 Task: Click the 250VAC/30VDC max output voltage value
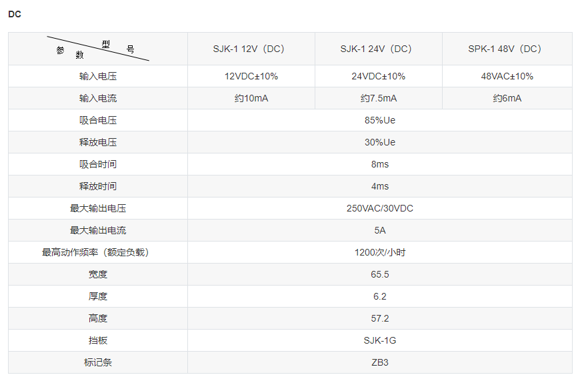point(379,208)
